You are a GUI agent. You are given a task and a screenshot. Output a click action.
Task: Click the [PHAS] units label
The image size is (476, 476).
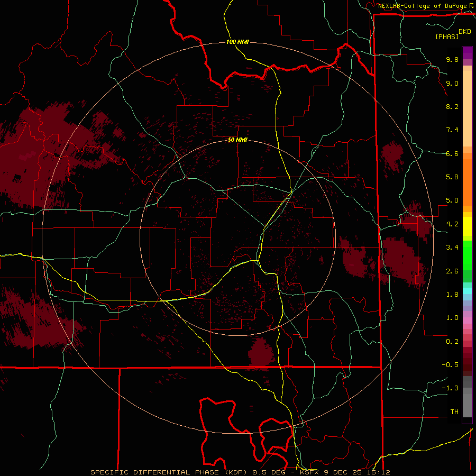tap(447, 36)
